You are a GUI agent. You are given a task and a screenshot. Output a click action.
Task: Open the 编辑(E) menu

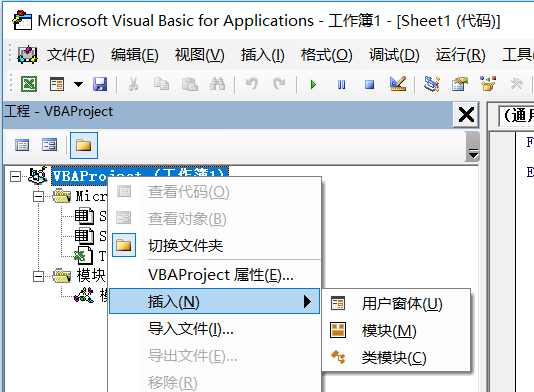tap(135, 55)
